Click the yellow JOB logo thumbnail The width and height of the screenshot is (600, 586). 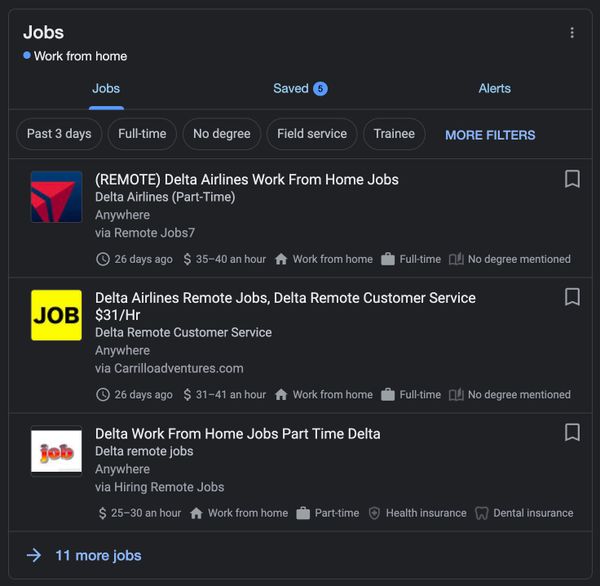(56, 315)
